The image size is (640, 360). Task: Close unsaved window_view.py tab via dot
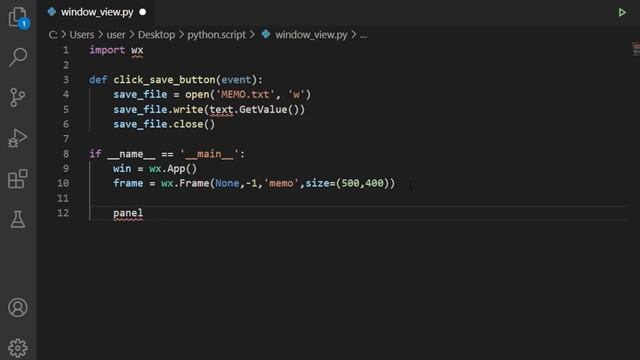click(142, 12)
